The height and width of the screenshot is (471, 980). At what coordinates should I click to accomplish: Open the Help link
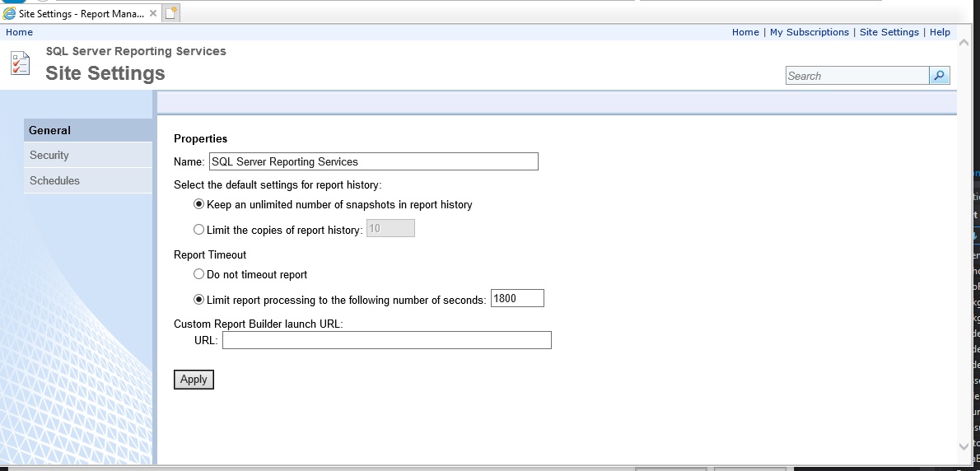940,32
